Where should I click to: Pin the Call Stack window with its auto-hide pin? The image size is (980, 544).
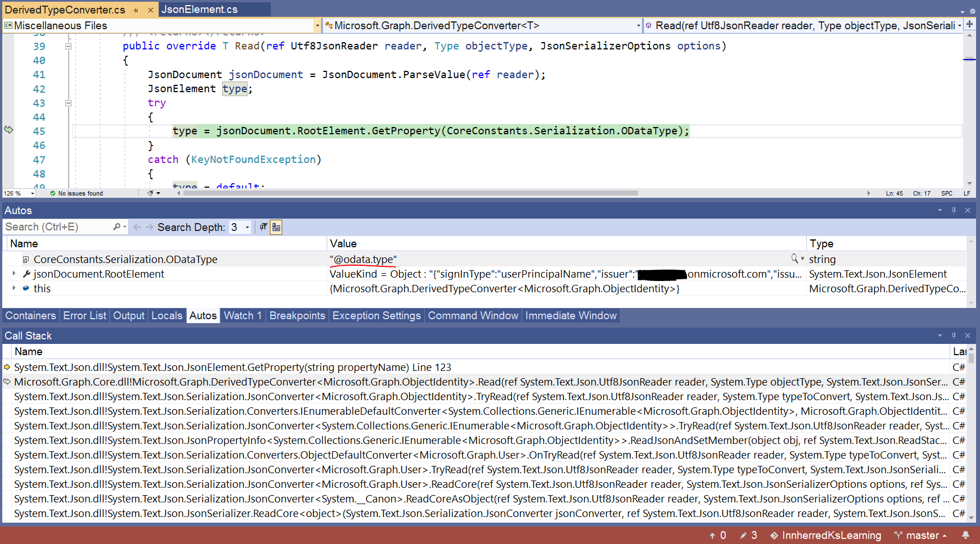point(953,336)
